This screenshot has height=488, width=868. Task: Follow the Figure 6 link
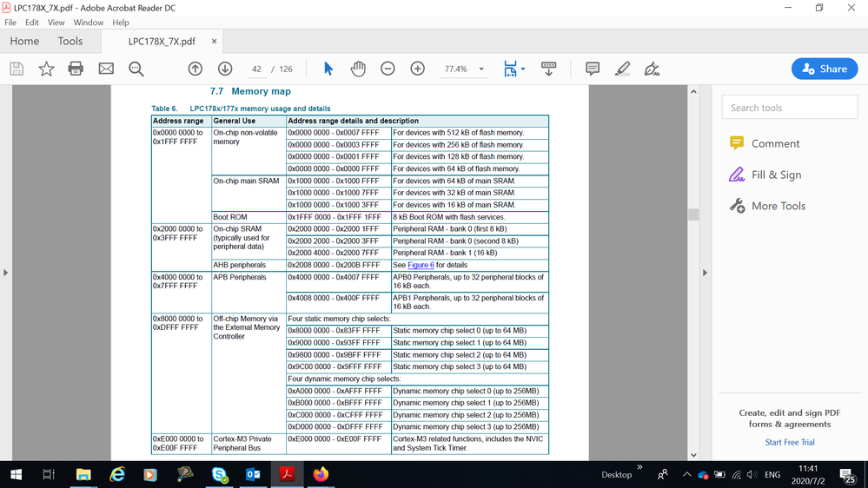[421, 265]
